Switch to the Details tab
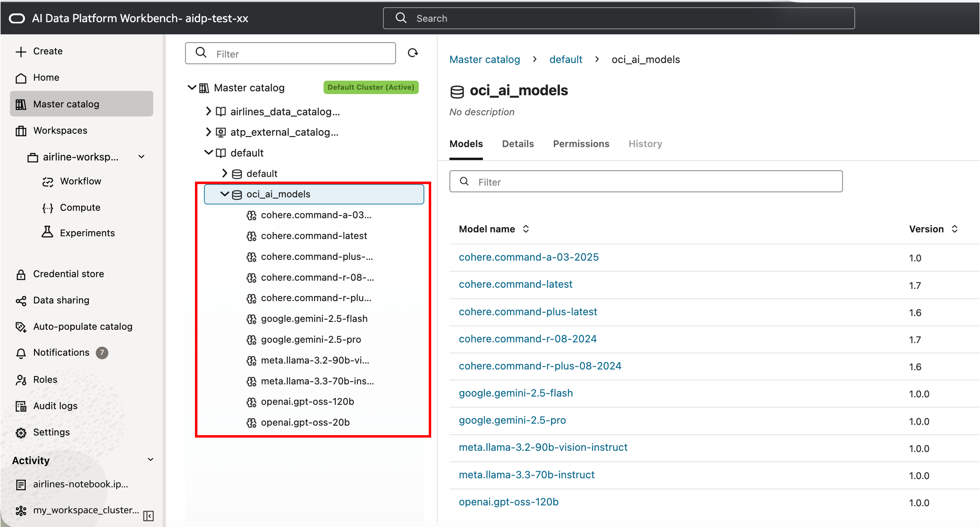 518,144
